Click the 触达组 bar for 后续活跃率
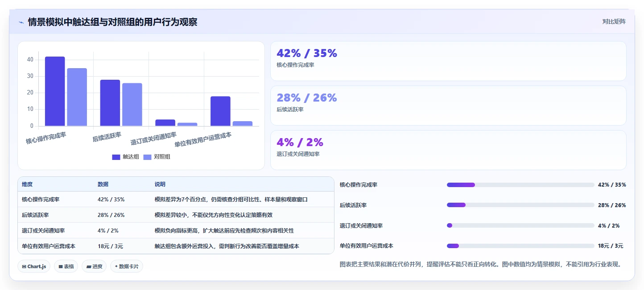644x290 pixels. coord(110,103)
